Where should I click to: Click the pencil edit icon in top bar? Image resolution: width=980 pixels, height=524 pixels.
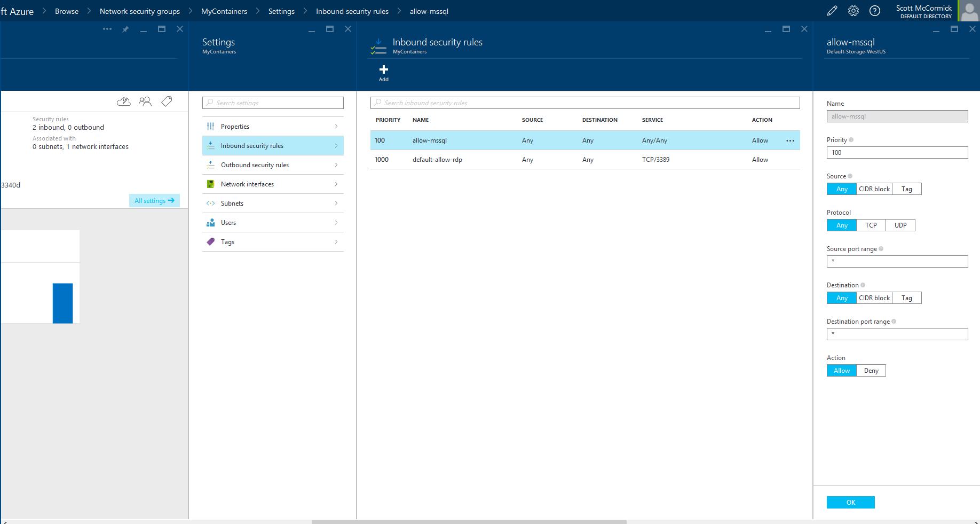tap(832, 11)
